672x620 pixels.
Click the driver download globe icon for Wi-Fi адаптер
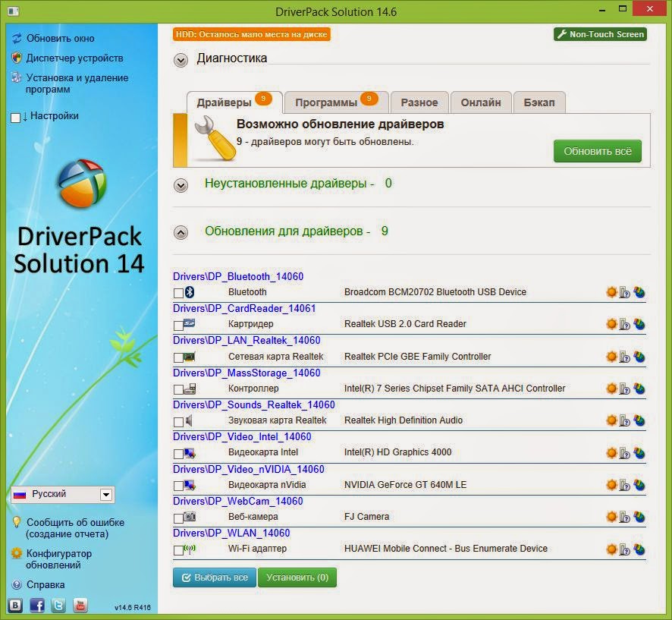pyautogui.click(x=638, y=549)
